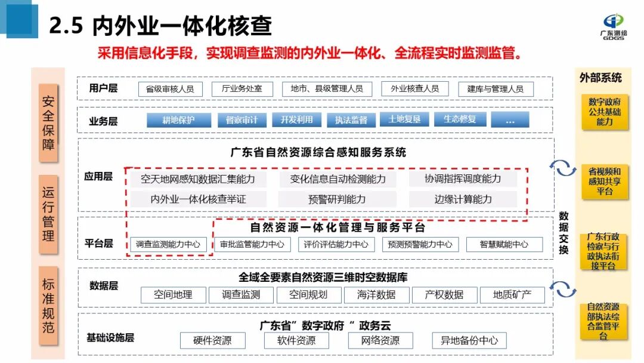Viewport: 644px width, 363px height.
Task: Click the sync arrows icon beside 省视频和感知共享平台
Action: (x=563, y=168)
